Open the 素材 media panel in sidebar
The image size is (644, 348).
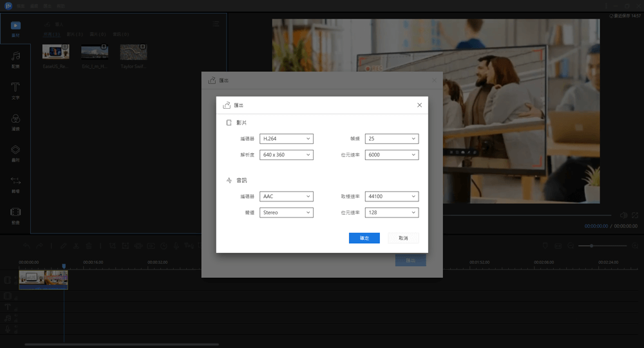click(15, 29)
